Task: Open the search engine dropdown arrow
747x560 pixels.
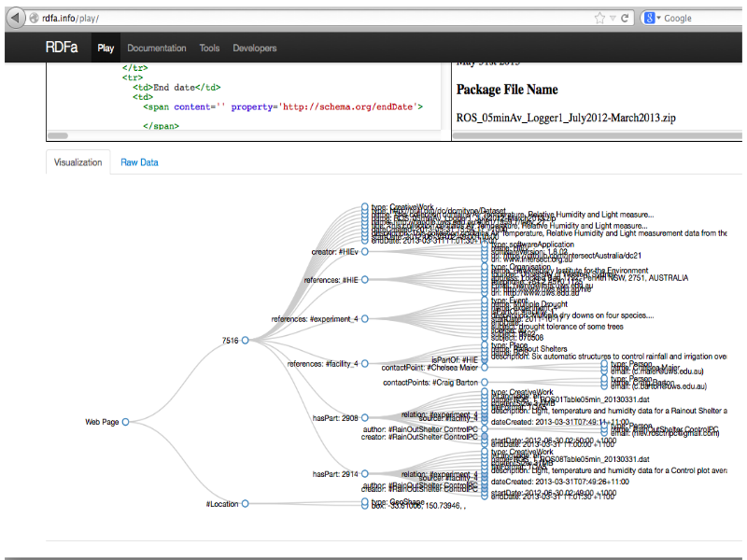Action: coord(659,18)
